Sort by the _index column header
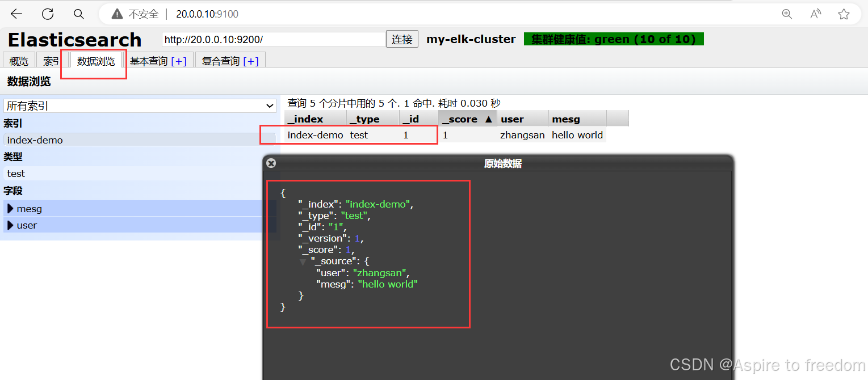 coord(315,119)
